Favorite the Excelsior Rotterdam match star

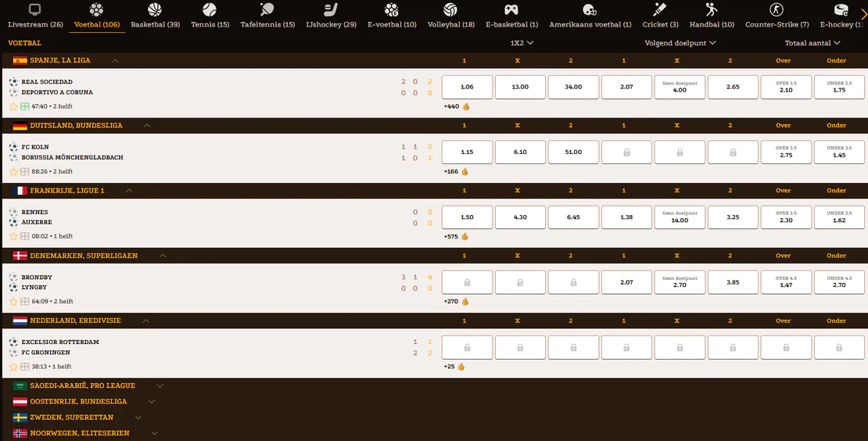pos(13,366)
